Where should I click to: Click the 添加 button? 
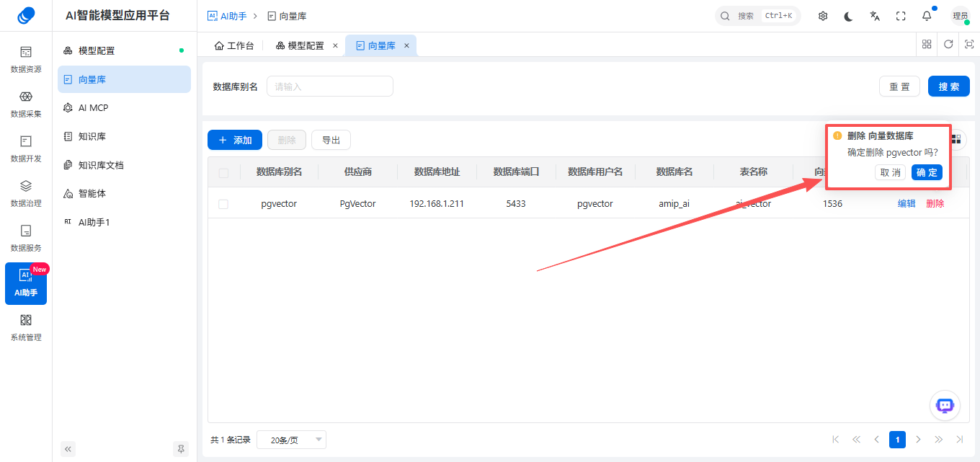click(x=235, y=140)
